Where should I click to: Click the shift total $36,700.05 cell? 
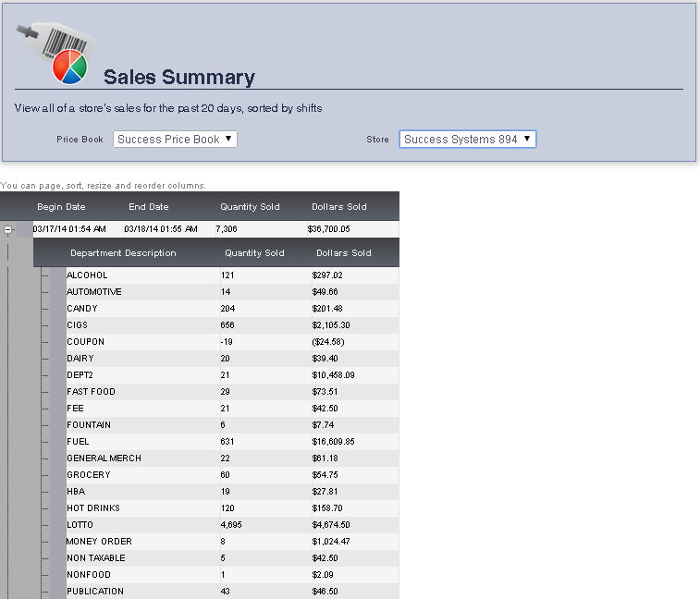(329, 229)
